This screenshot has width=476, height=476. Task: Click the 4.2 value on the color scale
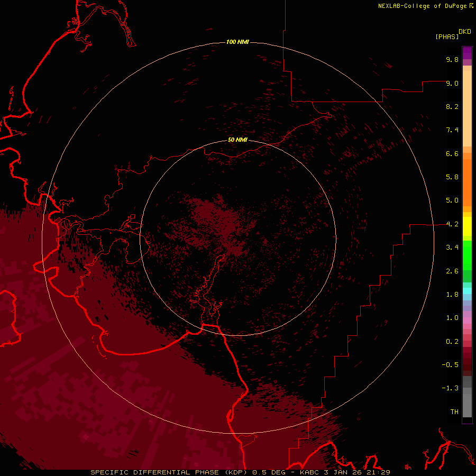[x=452, y=224]
